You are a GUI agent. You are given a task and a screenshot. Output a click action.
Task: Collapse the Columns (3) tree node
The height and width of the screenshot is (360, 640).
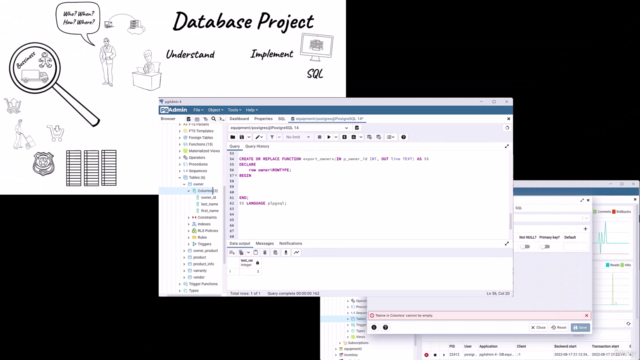[189, 191]
